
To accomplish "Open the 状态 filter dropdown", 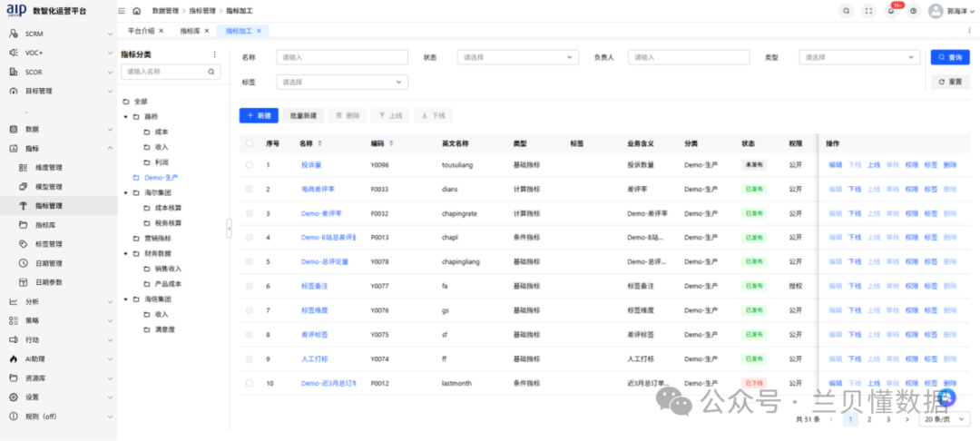I will click(518, 57).
